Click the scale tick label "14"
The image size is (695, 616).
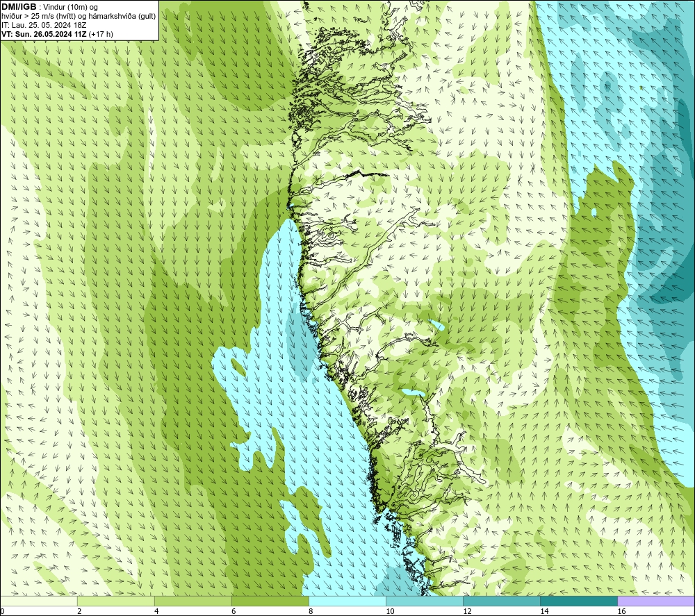coord(544,612)
